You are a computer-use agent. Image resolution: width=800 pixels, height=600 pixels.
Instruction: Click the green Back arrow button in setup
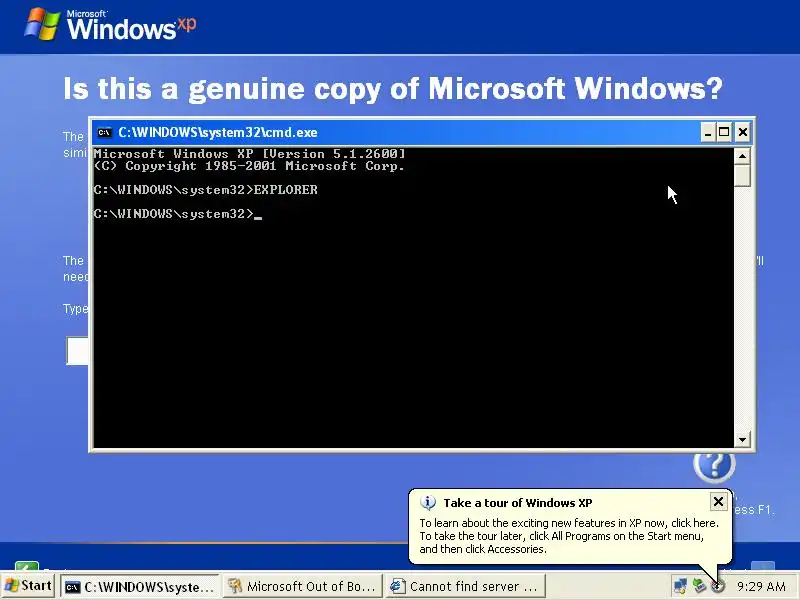pyautogui.click(x=27, y=566)
